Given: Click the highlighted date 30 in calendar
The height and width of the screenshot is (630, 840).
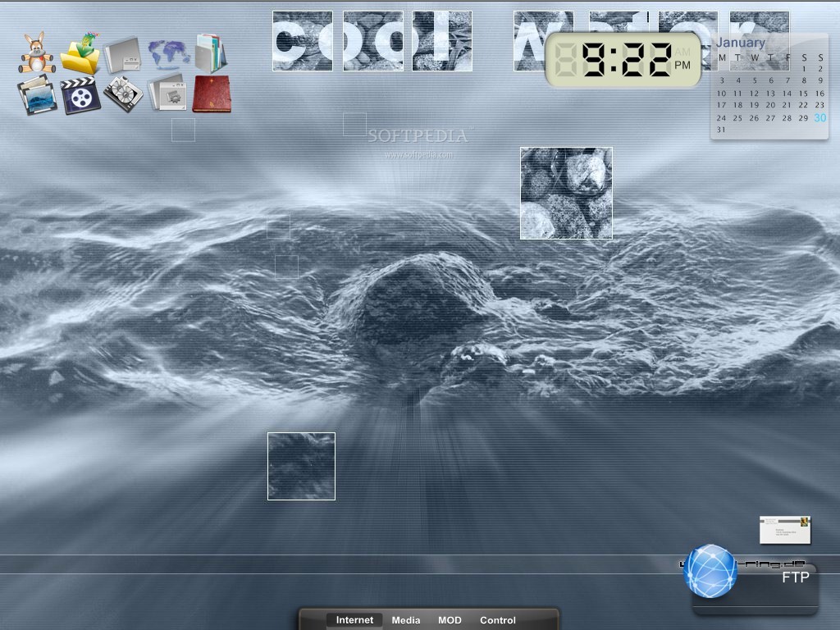Looking at the screenshot, I should pos(819,118).
